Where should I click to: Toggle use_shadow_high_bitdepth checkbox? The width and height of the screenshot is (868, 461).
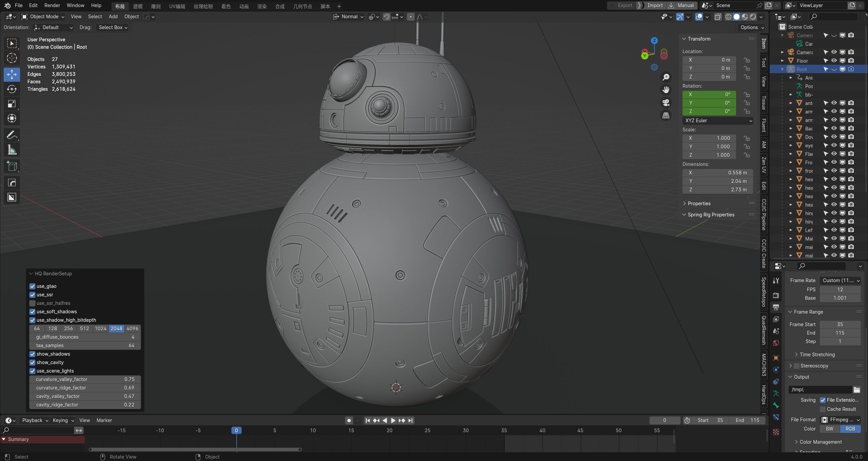[33, 320]
